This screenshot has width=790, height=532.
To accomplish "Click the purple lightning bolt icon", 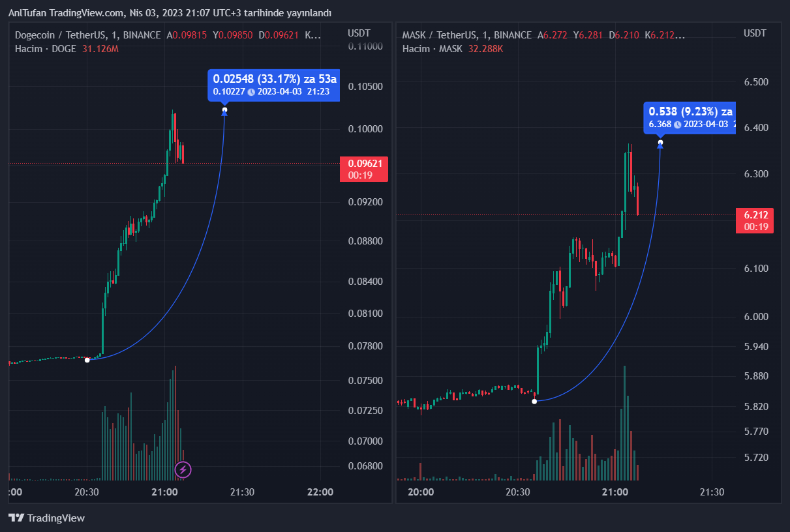I will pyautogui.click(x=183, y=469).
